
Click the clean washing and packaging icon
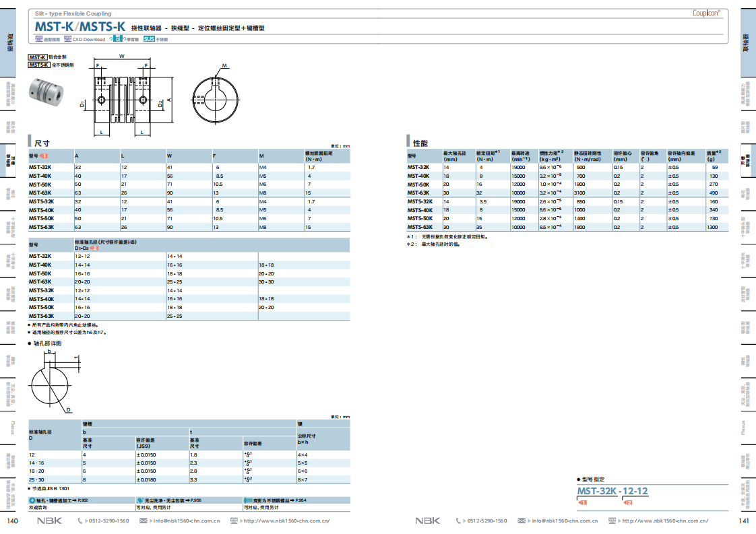tap(140, 501)
